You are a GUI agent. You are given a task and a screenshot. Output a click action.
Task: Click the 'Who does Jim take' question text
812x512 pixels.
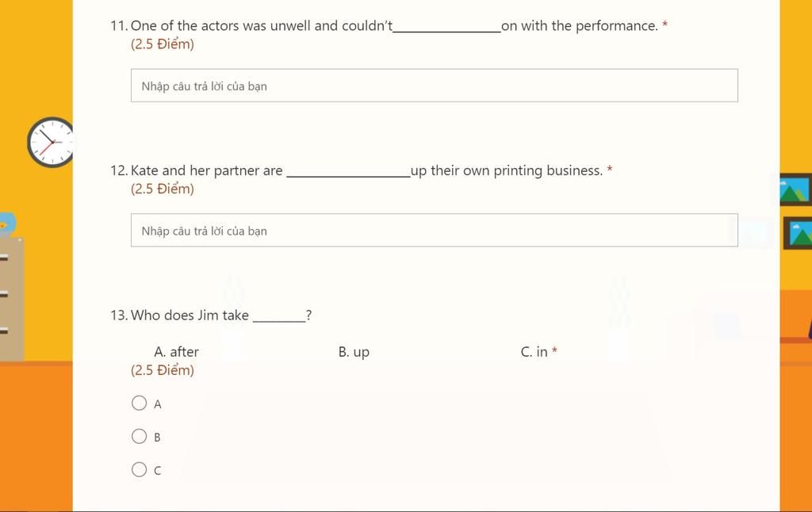[x=221, y=315]
